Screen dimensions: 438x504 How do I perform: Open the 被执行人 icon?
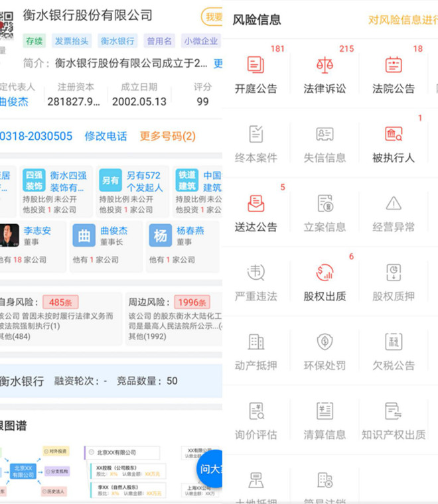pos(394,134)
